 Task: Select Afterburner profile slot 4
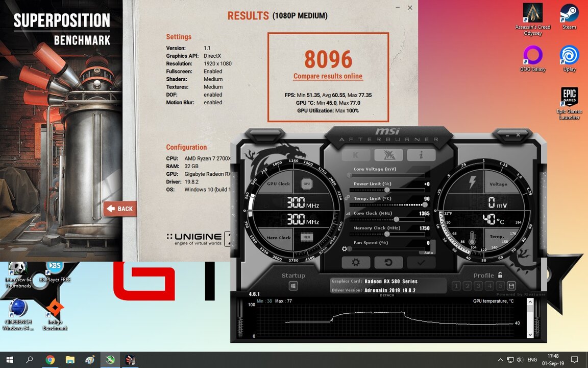(489, 286)
